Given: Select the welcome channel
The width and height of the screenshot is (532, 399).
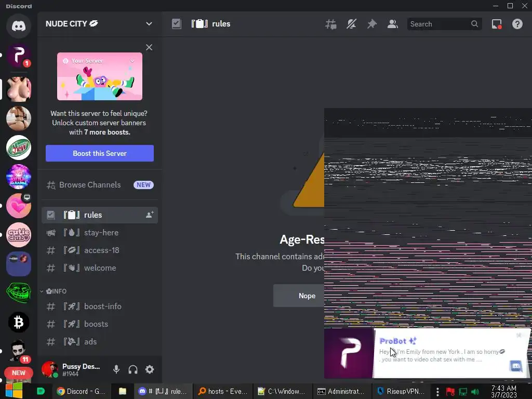Looking at the screenshot, I should coord(100,268).
